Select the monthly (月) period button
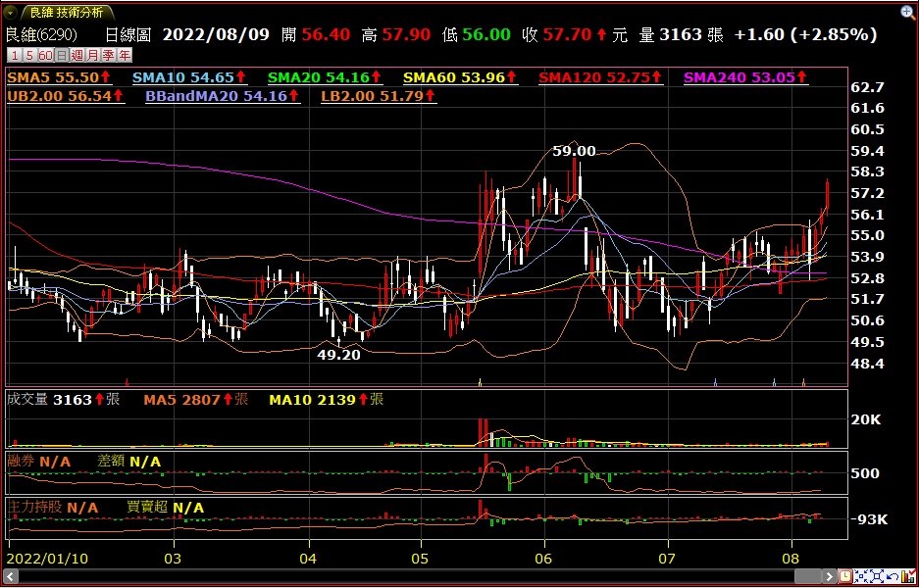The width and height of the screenshot is (919, 588). pyautogui.click(x=93, y=55)
